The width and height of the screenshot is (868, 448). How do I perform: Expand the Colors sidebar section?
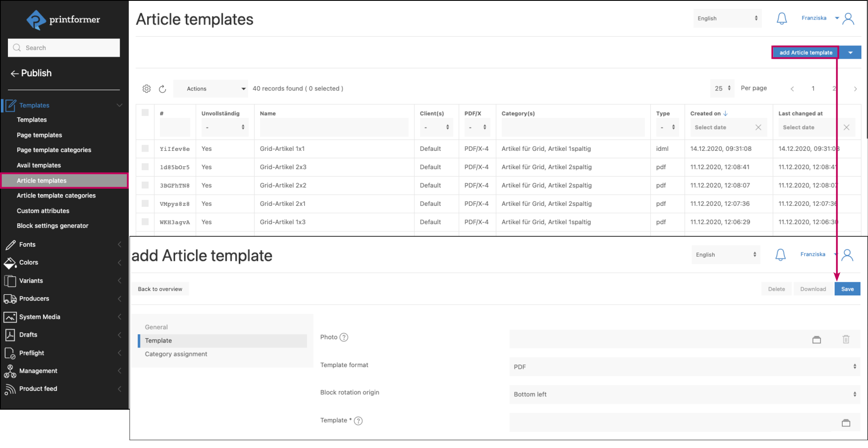[x=29, y=263]
